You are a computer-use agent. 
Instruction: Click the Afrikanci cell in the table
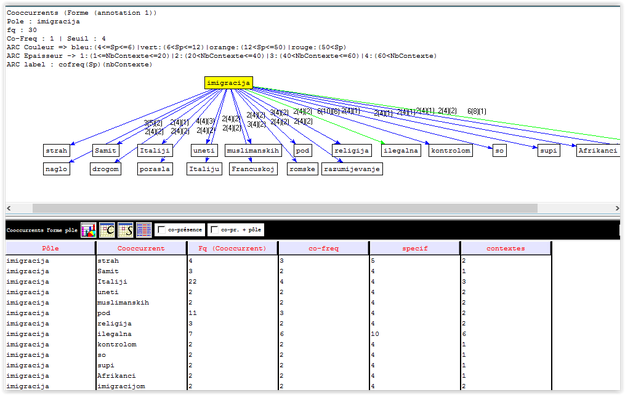[141, 376]
